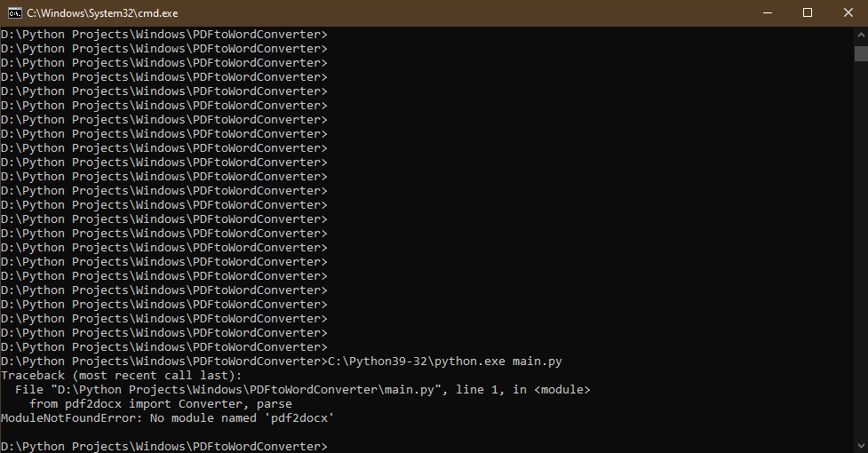This screenshot has height=453, width=868.
Task: Click the Traceback (most recent call last) line
Action: tap(121, 376)
